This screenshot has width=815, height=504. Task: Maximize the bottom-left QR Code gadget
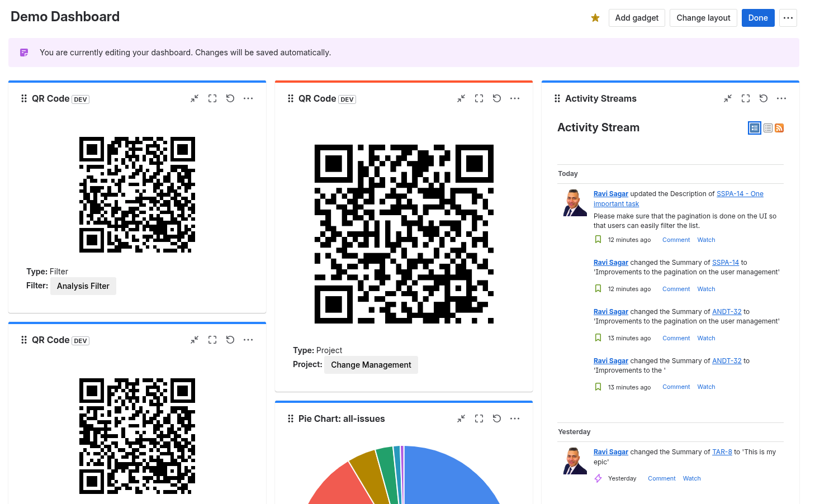tap(212, 340)
